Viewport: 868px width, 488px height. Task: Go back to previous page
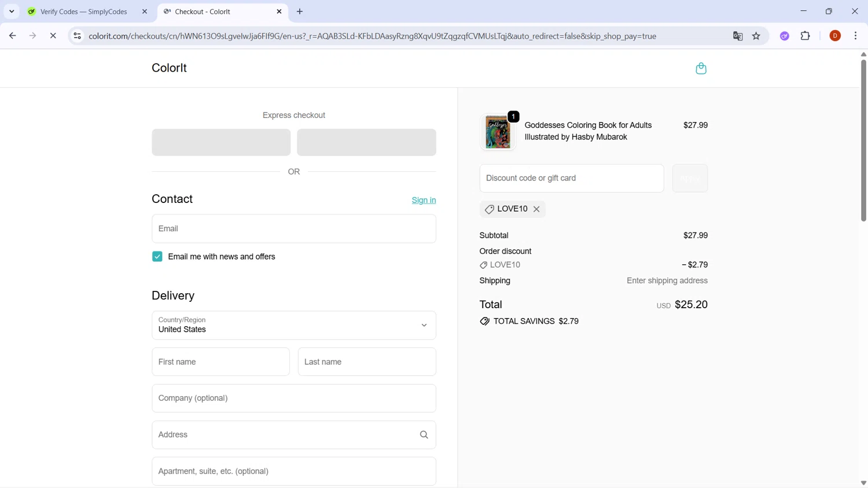pos(12,36)
